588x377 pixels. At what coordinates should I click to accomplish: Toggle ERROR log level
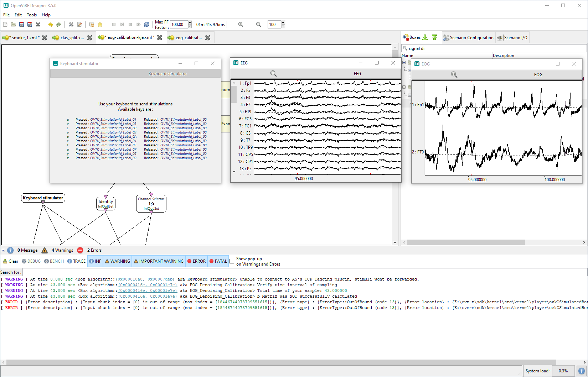196,261
